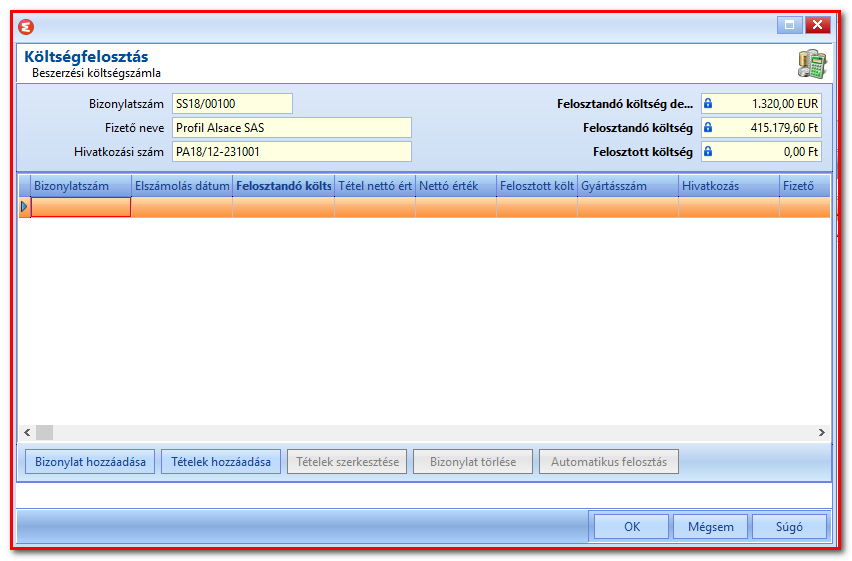This screenshot has width=852, height=561.
Task: Click lock icon beside 415.179,60 Ft
Action: click(707, 128)
